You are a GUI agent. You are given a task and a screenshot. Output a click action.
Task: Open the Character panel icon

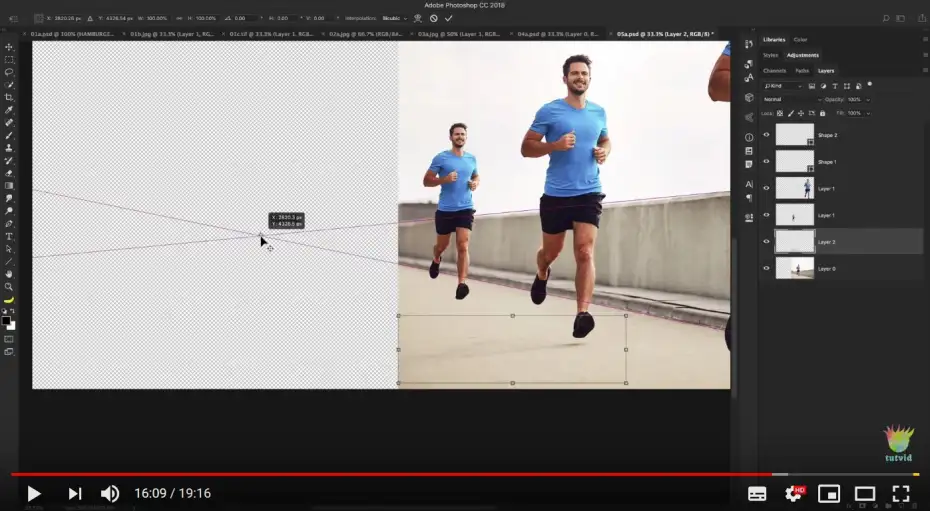point(749,184)
